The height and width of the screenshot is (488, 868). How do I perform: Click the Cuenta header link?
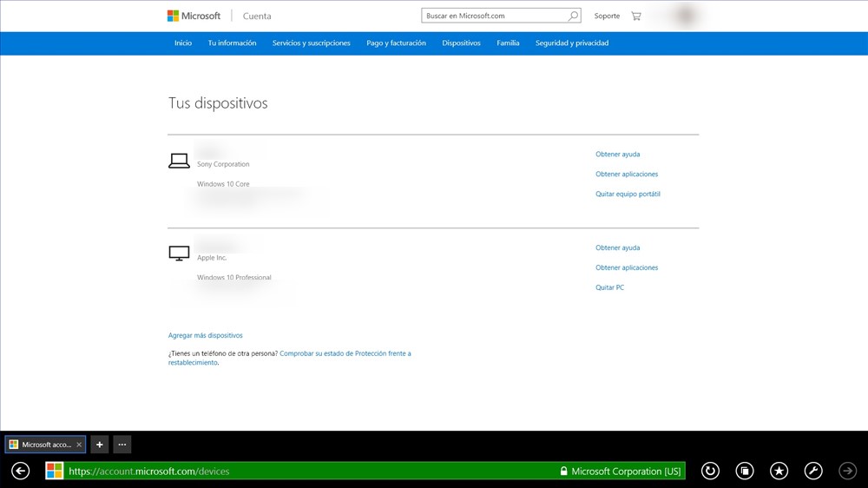(x=257, y=16)
